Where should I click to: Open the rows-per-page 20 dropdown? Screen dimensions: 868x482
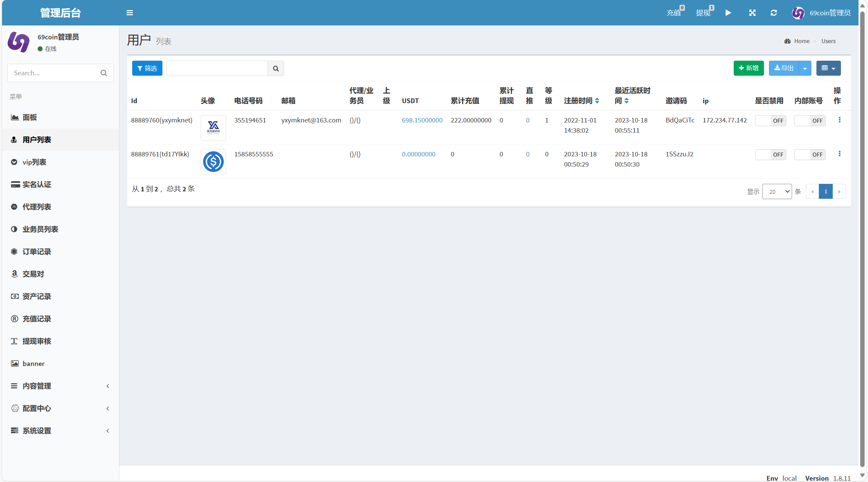pos(777,192)
